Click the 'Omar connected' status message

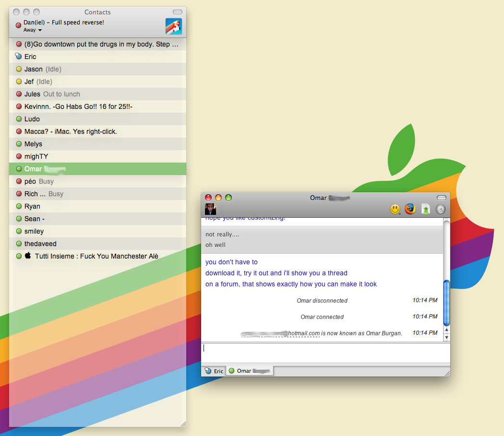[x=322, y=317]
